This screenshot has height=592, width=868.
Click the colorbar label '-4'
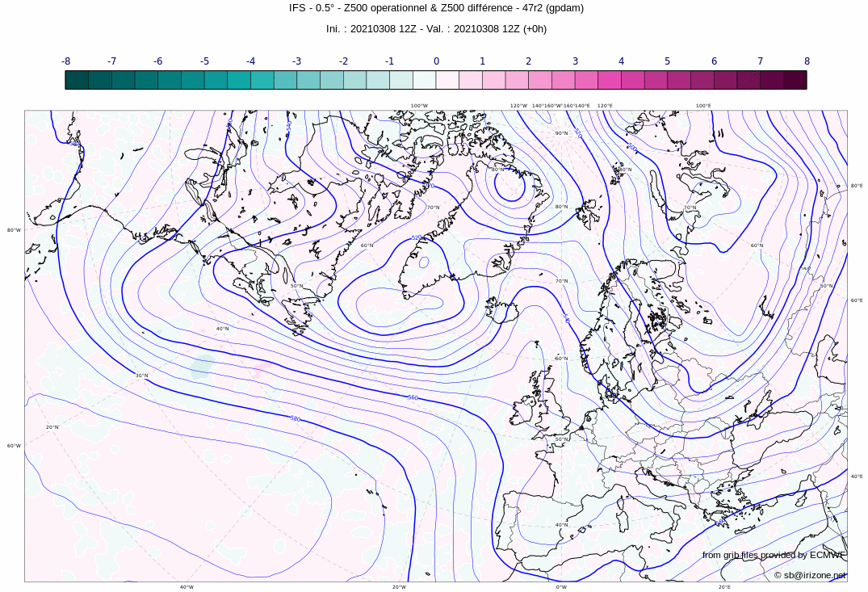pyautogui.click(x=251, y=61)
